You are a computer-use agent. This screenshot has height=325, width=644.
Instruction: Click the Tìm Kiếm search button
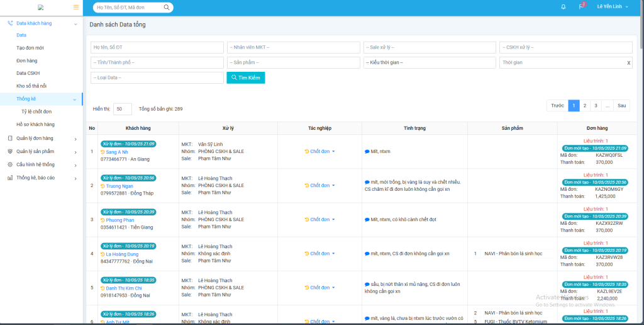coord(246,77)
